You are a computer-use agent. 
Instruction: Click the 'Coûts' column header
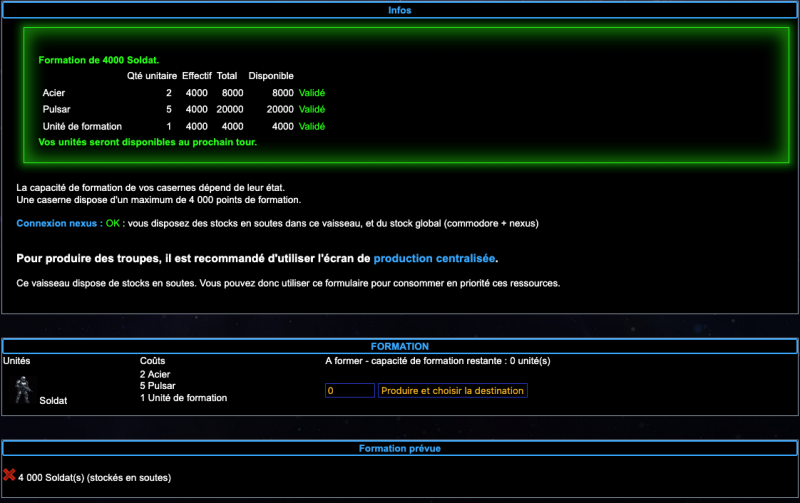coord(152,361)
